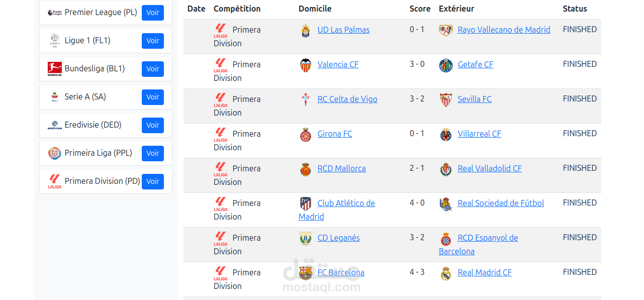Click the Real Madrid CF crest
Image resolution: width=644 pixels, height=300 pixels.
pos(445,273)
